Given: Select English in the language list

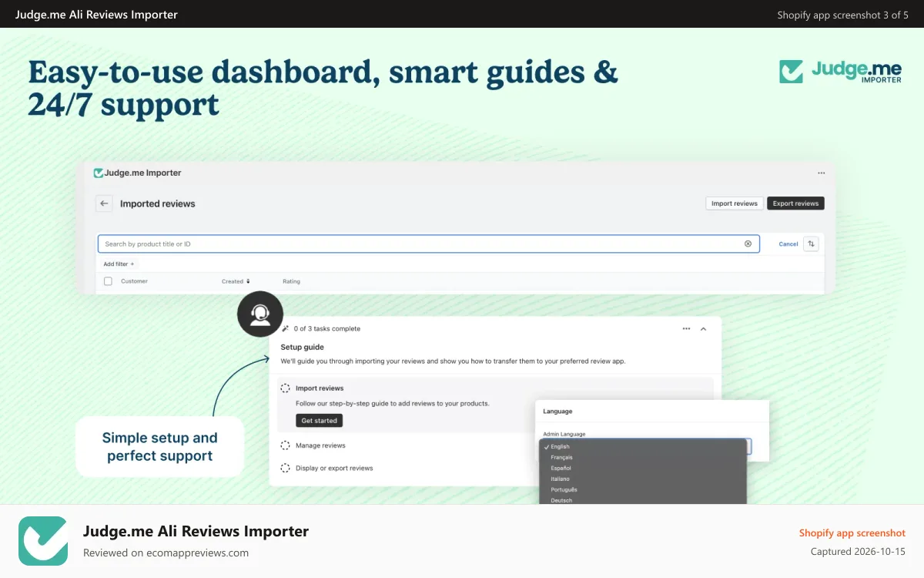Looking at the screenshot, I should coord(643,447).
